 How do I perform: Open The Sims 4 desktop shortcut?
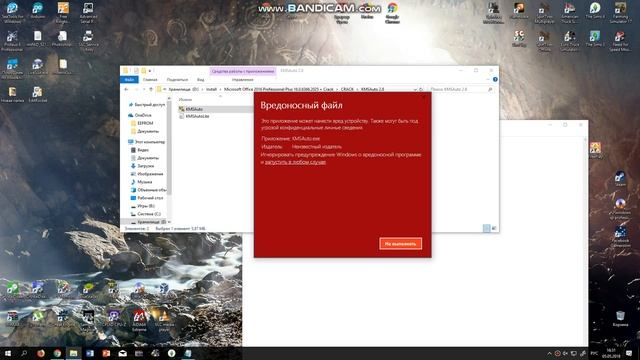point(595,11)
